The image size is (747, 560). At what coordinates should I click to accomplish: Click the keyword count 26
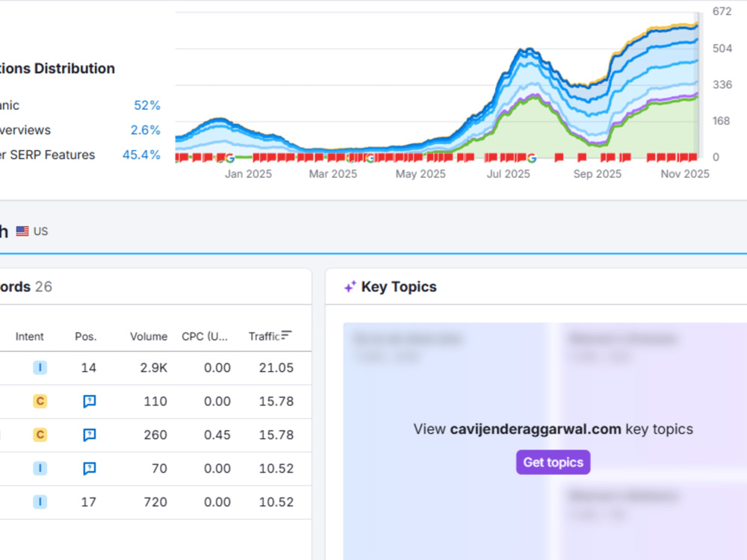43,287
